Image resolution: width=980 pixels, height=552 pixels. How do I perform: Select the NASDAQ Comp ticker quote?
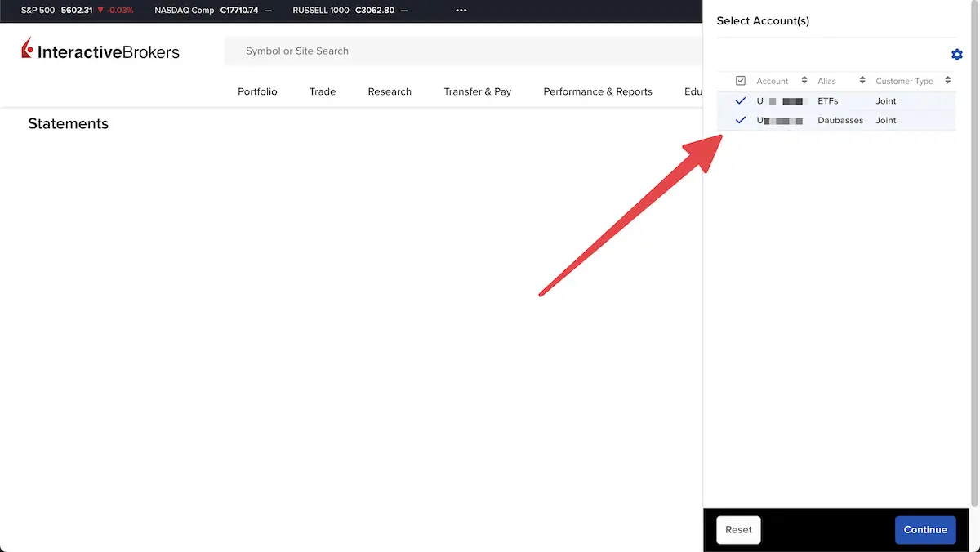tap(213, 11)
